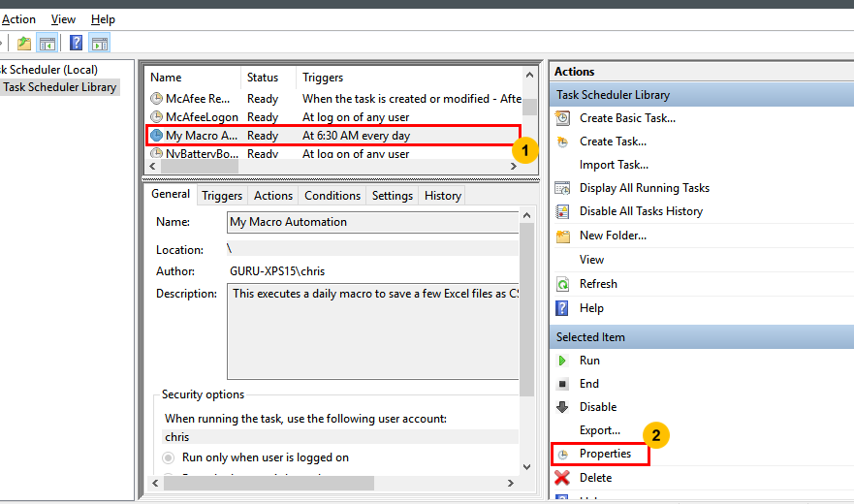Click Create Basic Task... action
The width and height of the screenshot is (854, 504).
click(x=627, y=118)
